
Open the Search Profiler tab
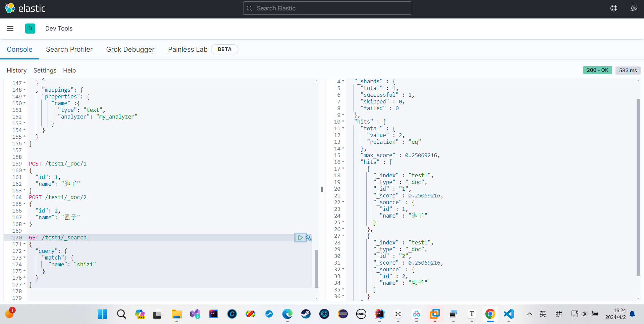click(69, 49)
